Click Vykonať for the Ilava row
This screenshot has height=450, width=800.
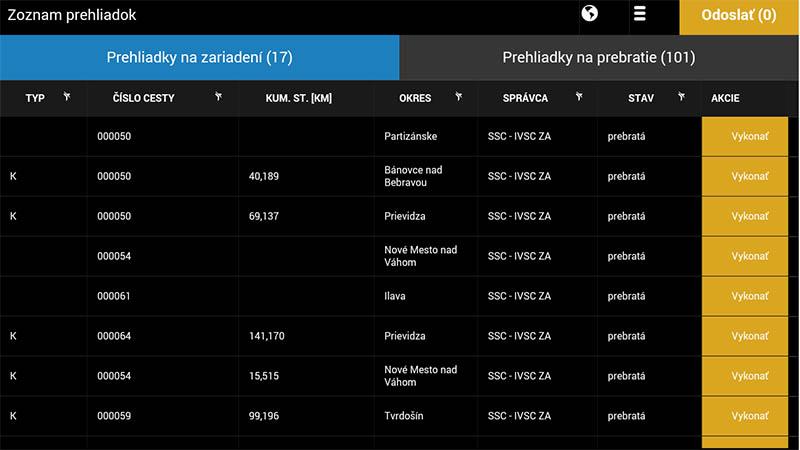(745, 296)
